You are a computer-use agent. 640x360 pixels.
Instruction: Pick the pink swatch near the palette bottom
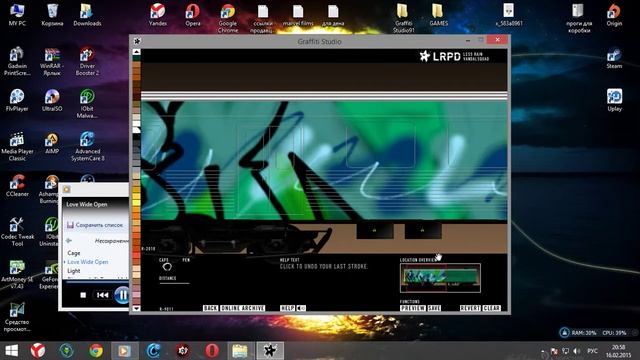click(x=136, y=295)
